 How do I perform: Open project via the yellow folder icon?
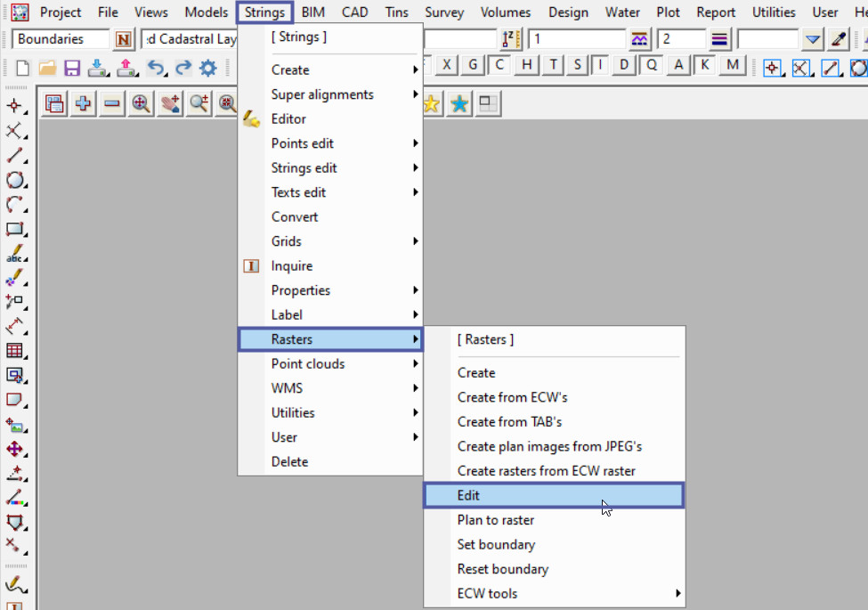[47, 67]
